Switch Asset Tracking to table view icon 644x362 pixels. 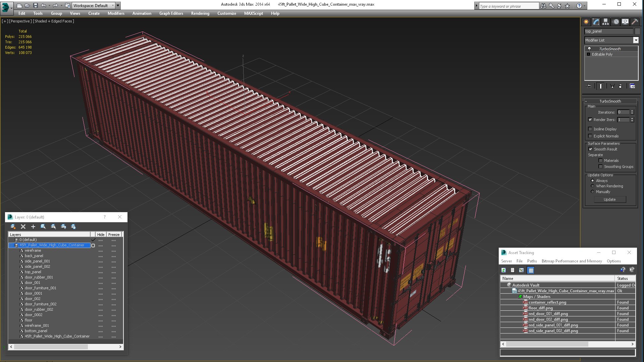(x=531, y=270)
